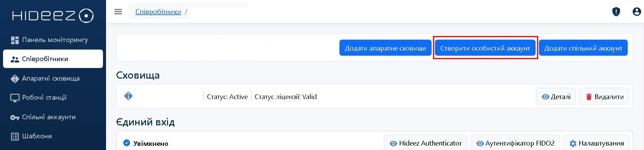The width and height of the screenshot is (644, 150).
Task: Click the Апаратні сховища diamond icon
Action: pos(15,79)
